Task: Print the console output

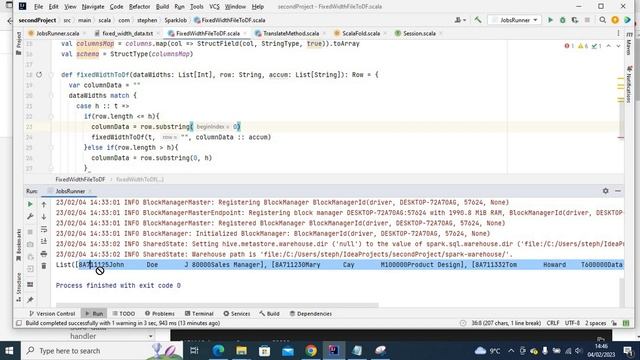Action: (44, 254)
